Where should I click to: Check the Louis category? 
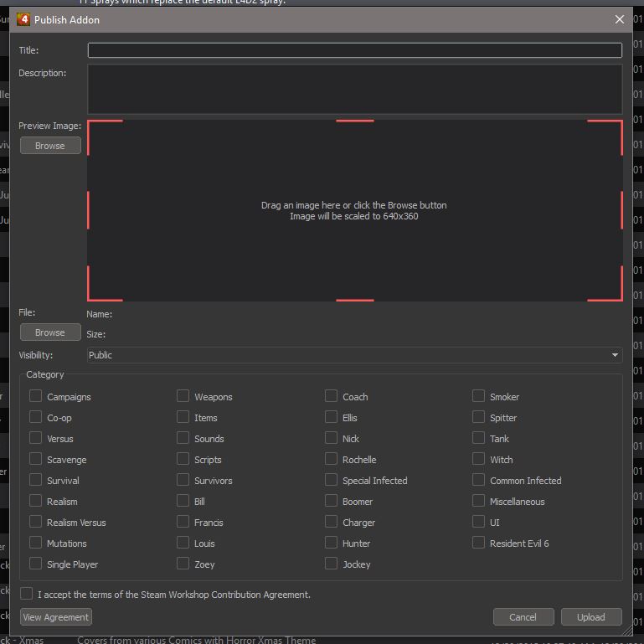click(x=183, y=543)
